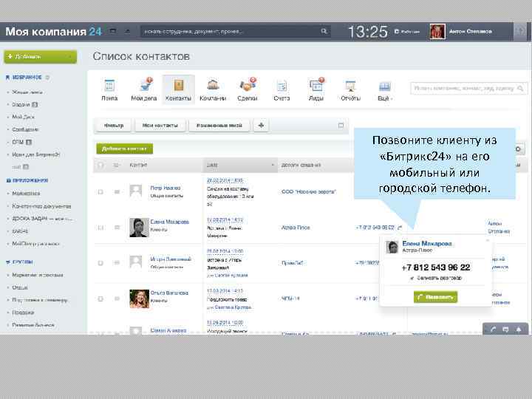532x399 pixels.
Task: Open the Елена Макарова link in the popup
Action: click(x=427, y=243)
